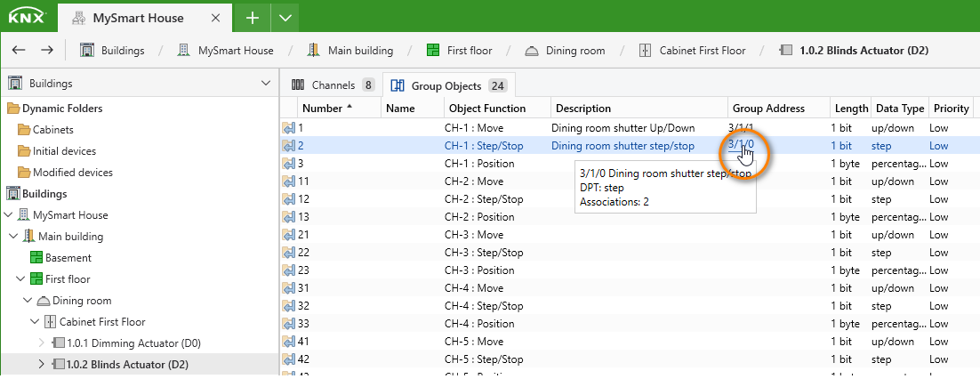Click the Channels tab icon
Image resolution: width=980 pixels, height=379 pixels.
pyautogui.click(x=298, y=85)
